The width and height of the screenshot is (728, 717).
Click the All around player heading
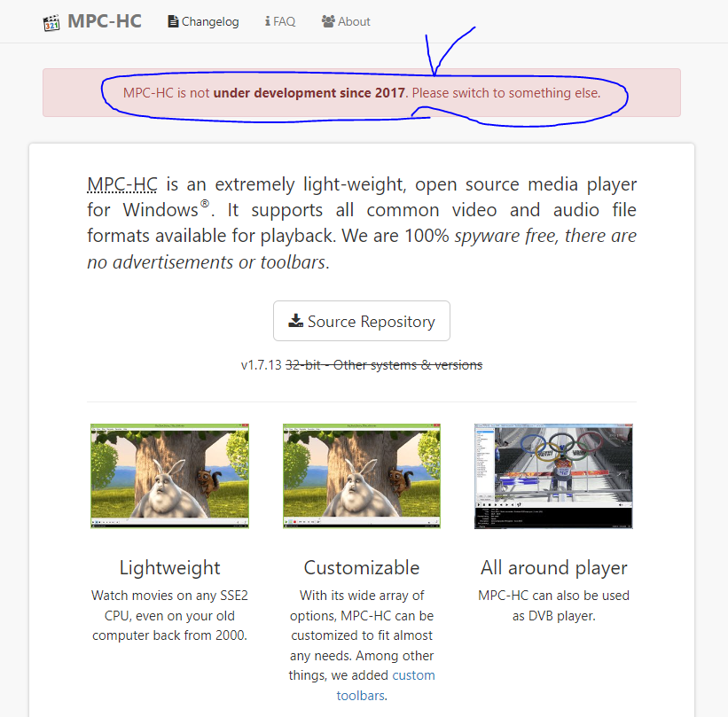point(554,567)
